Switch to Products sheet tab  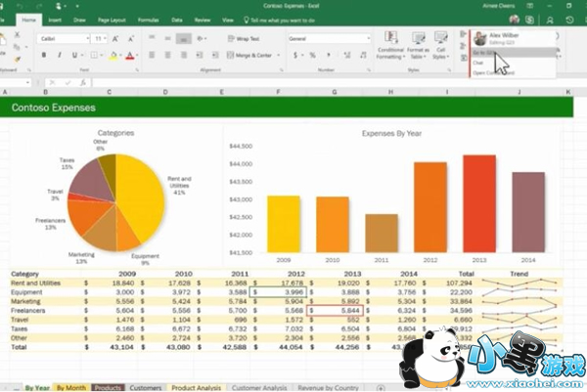108,388
